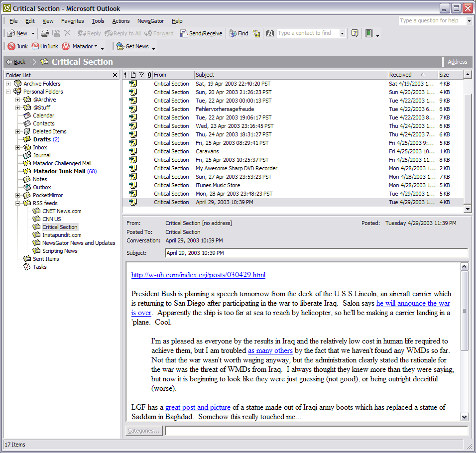Sort by Icon column header

133,75
